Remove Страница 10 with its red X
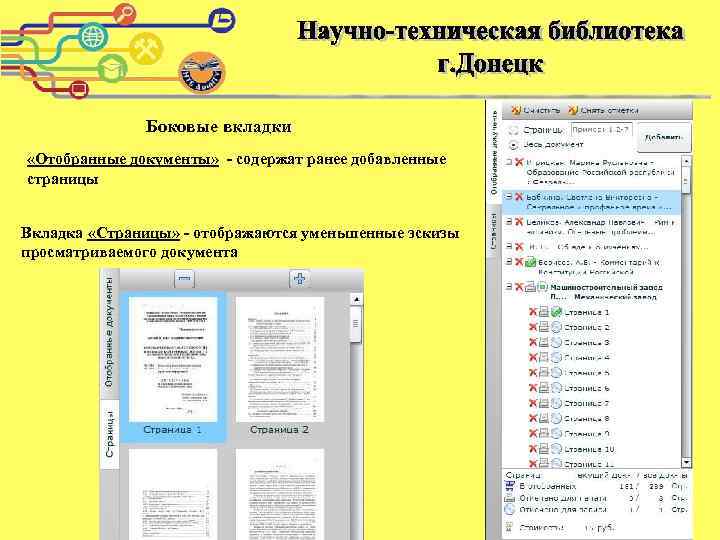Viewport: 720px width, 540px height. (533, 449)
